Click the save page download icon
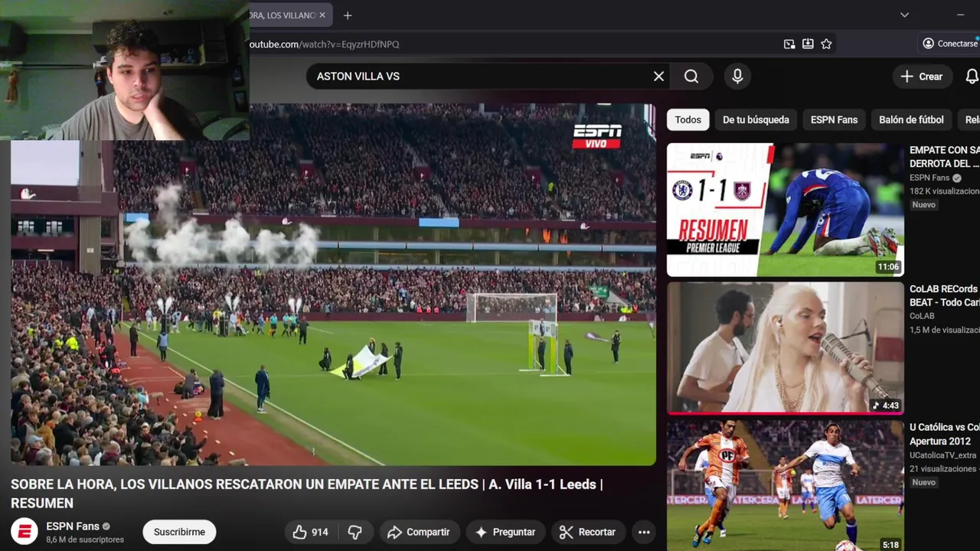980x551 pixels. 808,44
